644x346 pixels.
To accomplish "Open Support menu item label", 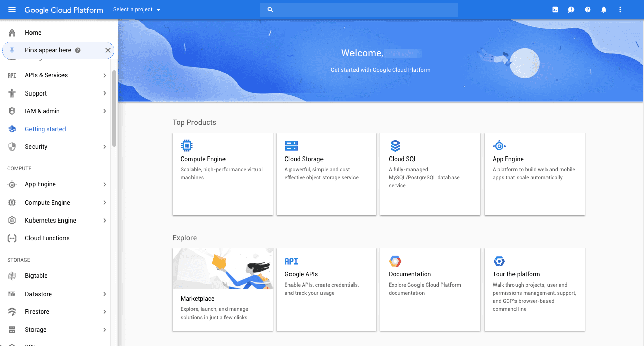I will tap(36, 93).
